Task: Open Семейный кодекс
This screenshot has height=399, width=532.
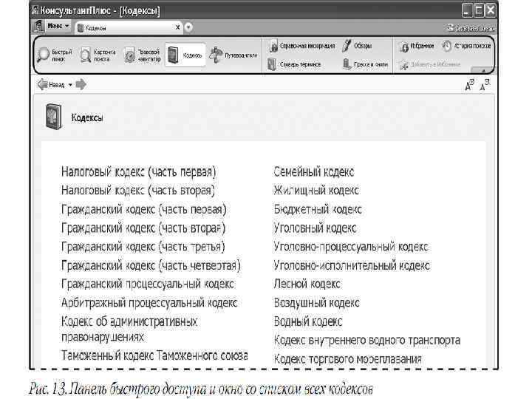Action: pyautogui.click(x=314, y=171)
